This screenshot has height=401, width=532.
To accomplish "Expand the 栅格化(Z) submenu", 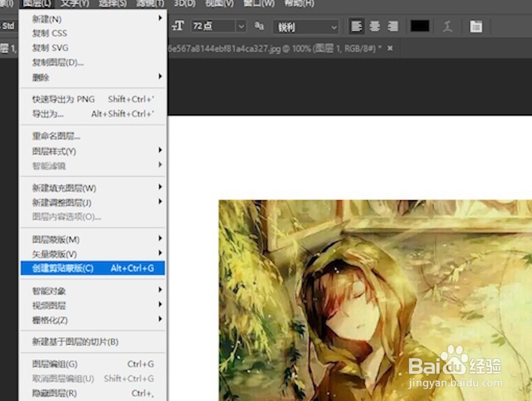I will (x=93, y=320).
